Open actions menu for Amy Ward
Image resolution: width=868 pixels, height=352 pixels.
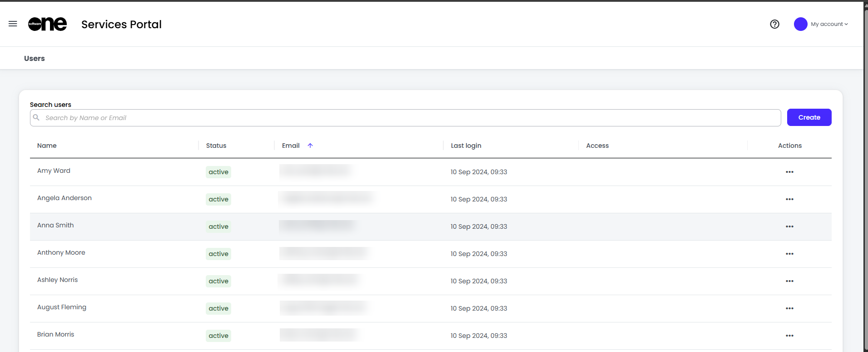(789, 172)
